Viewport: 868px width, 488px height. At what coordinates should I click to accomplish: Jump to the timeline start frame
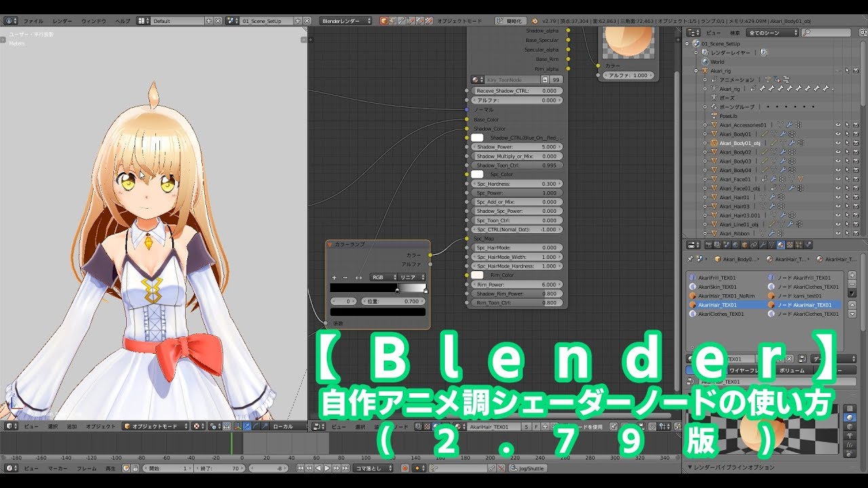click(x=300, y=468)
